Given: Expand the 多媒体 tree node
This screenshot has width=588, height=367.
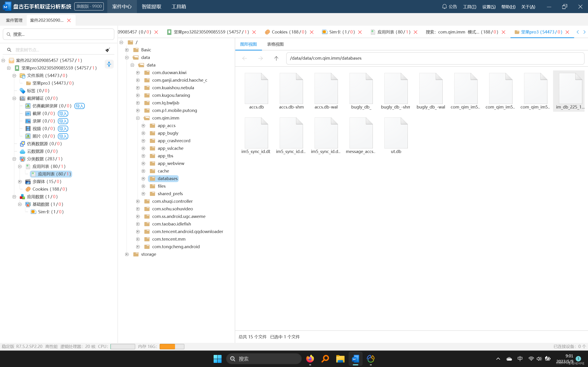Looking at the screenshot, I should (x=20, y=182).
